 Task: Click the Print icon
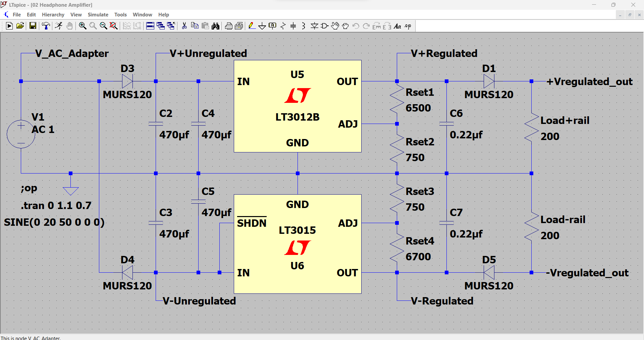click(x=239, y=26)
